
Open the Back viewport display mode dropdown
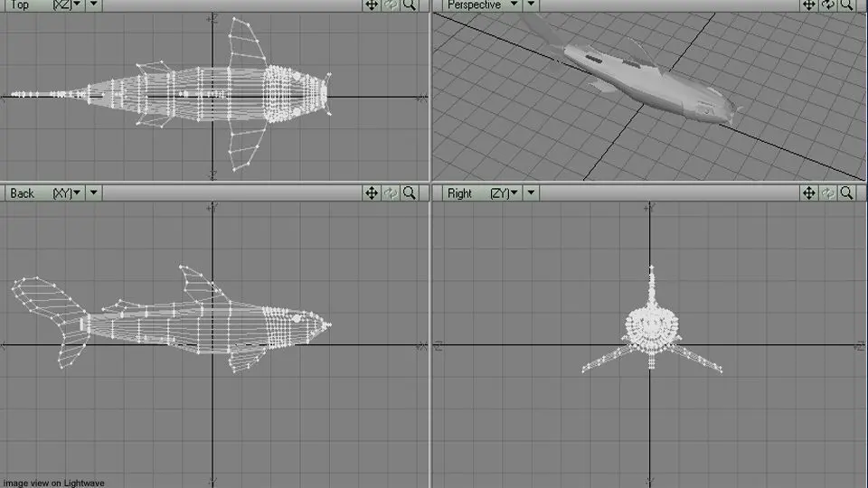tap(93, 192)
